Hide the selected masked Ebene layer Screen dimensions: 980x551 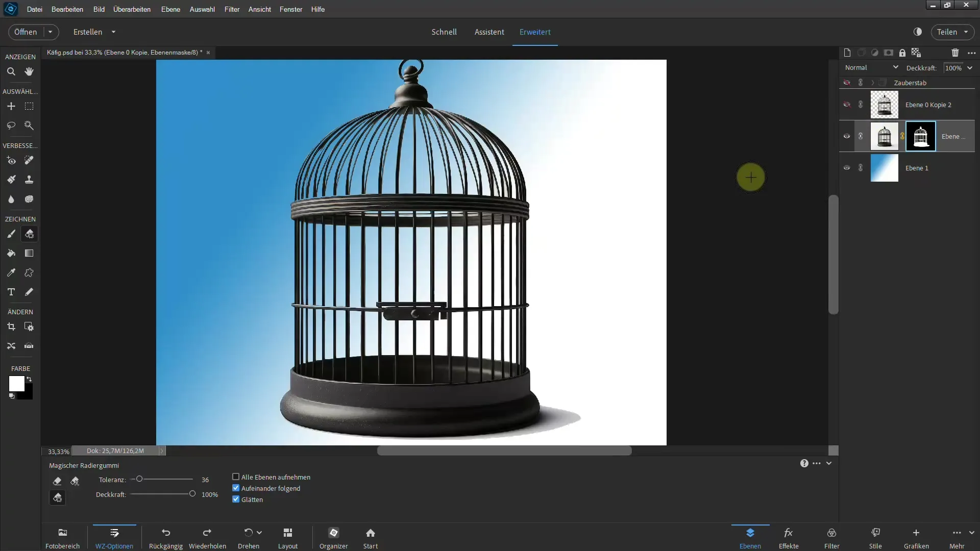pyautogui.click(x=847, y=136)
